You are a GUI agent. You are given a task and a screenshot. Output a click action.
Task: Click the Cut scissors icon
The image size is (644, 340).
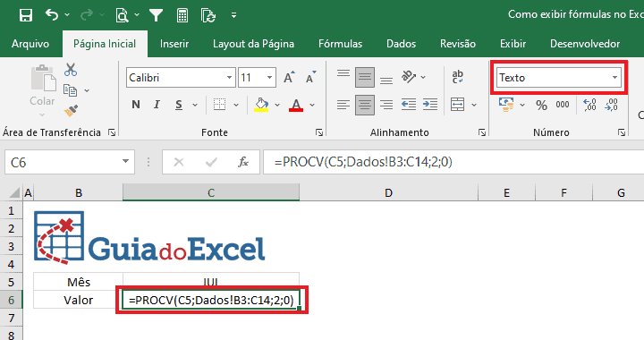71,70
